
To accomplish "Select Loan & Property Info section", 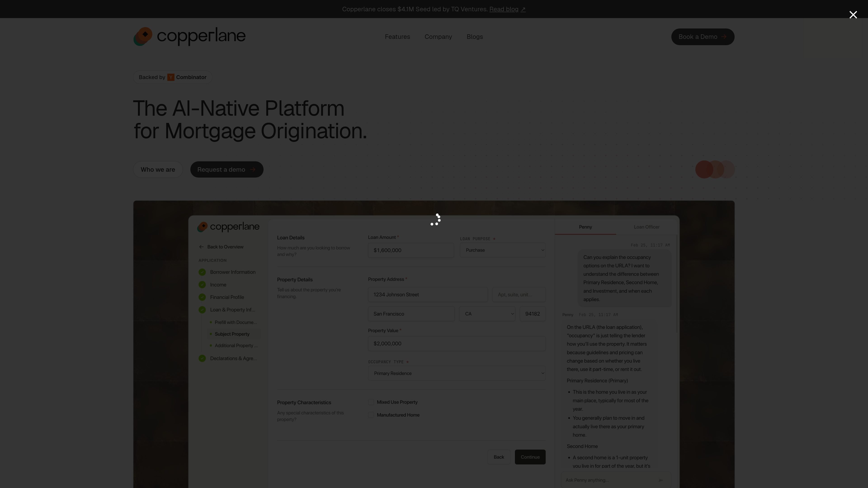I will click(x=233, y=310).
